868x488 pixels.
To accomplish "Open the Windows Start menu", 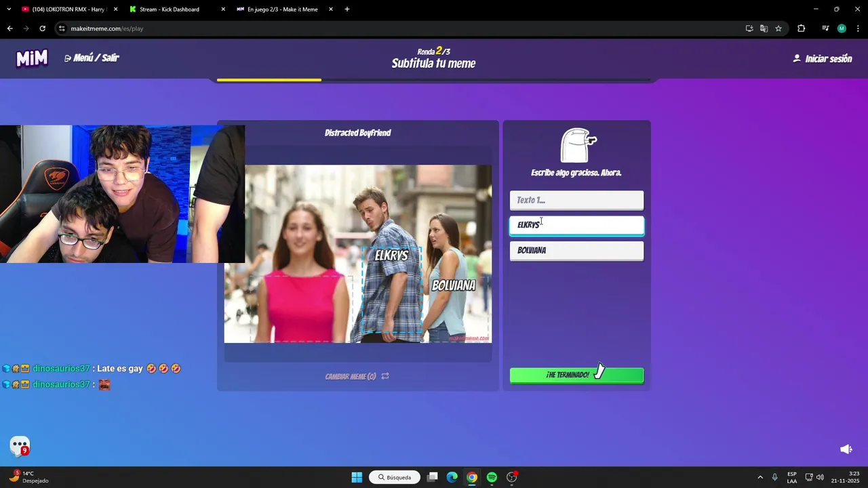I will (x=357, y=477).
